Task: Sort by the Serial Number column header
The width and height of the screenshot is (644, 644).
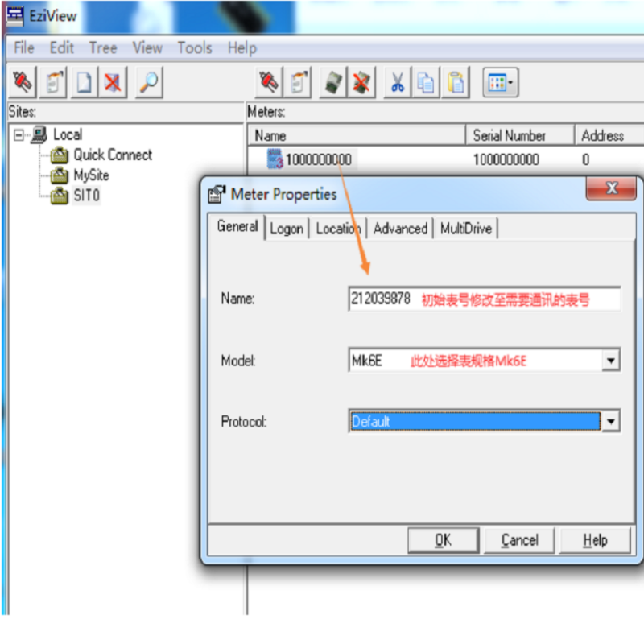Action: pyautogui.click(x=519, y=135)
